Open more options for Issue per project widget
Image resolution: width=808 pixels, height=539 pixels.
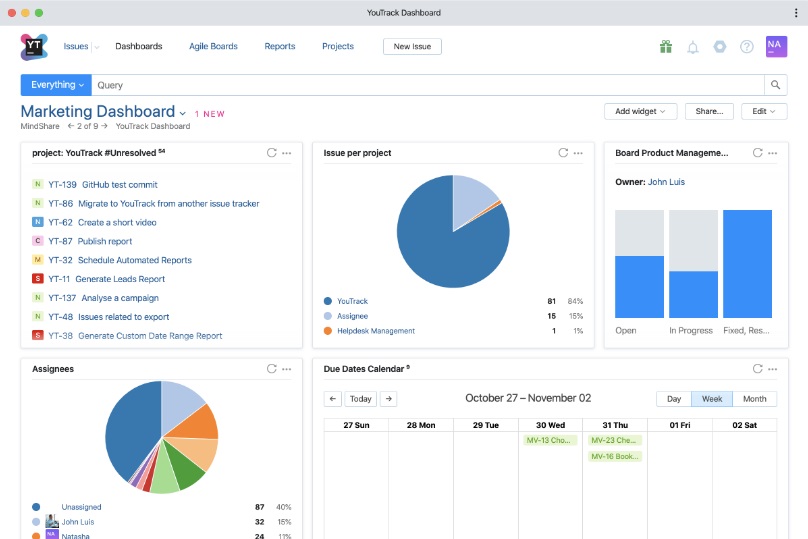point(578,153)
